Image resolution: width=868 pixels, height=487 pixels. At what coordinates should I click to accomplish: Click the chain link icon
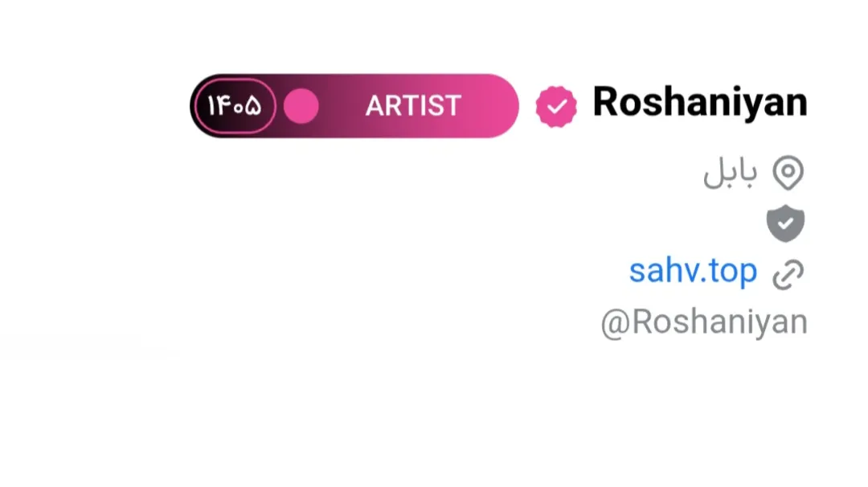tap(788, 274)
